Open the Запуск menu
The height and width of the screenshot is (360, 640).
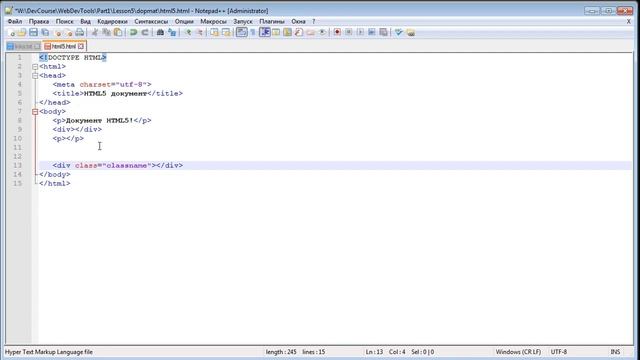(243, 21)
